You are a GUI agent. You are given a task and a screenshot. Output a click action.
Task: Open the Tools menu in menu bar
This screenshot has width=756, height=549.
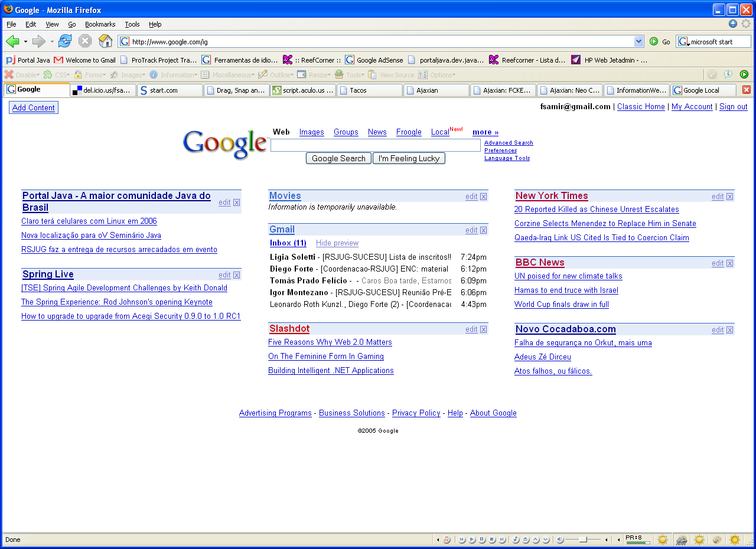pos(132,24)
